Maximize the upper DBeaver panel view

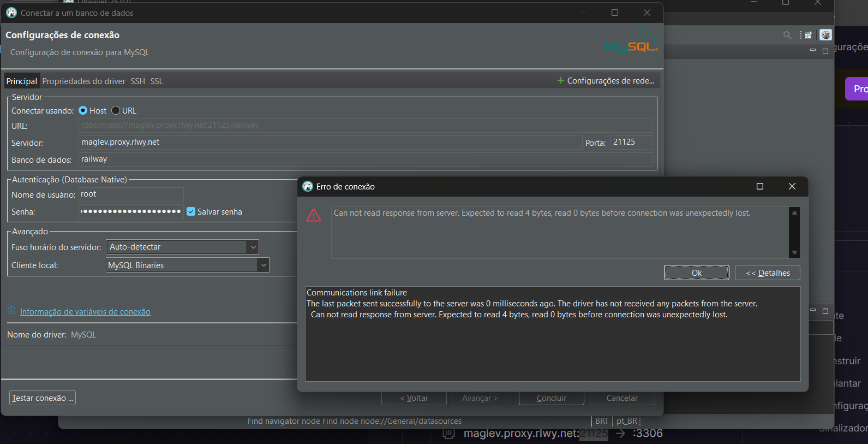[825, 51]
